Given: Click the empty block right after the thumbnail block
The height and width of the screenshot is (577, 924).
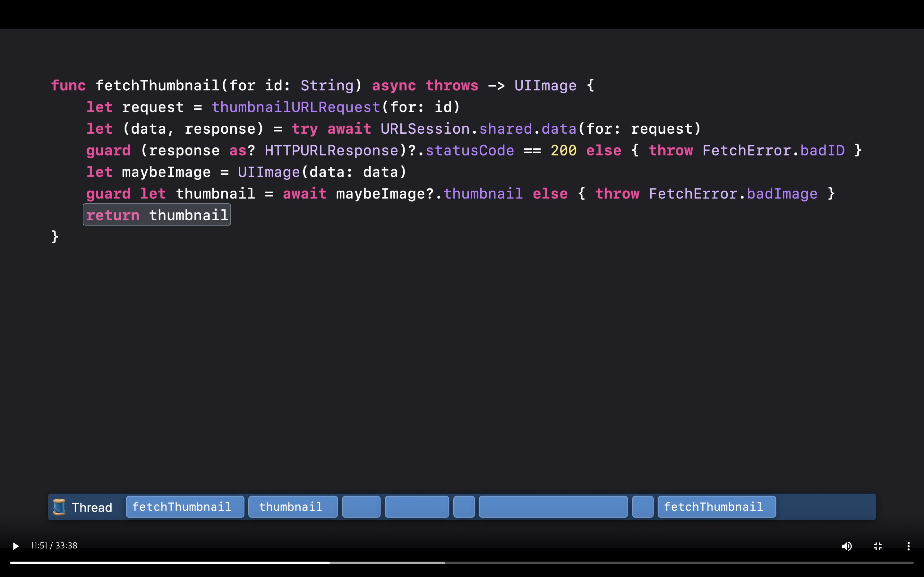Looking at the screenshot, I should (x=361, y=507).
